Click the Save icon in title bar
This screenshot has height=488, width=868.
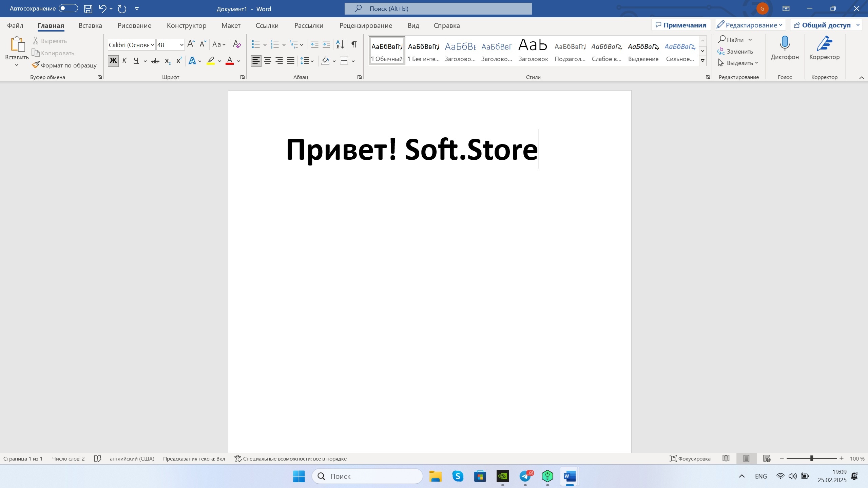coord(88,9)
